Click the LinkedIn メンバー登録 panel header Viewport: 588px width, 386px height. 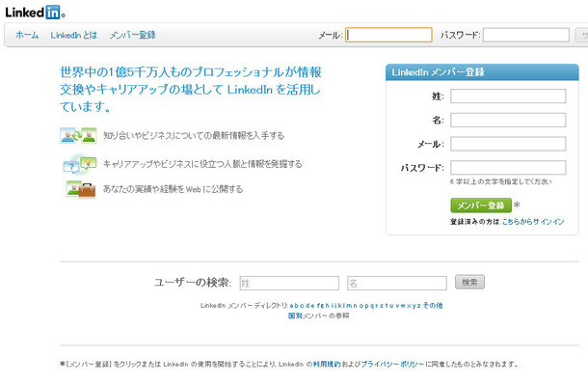pos(482,72)
